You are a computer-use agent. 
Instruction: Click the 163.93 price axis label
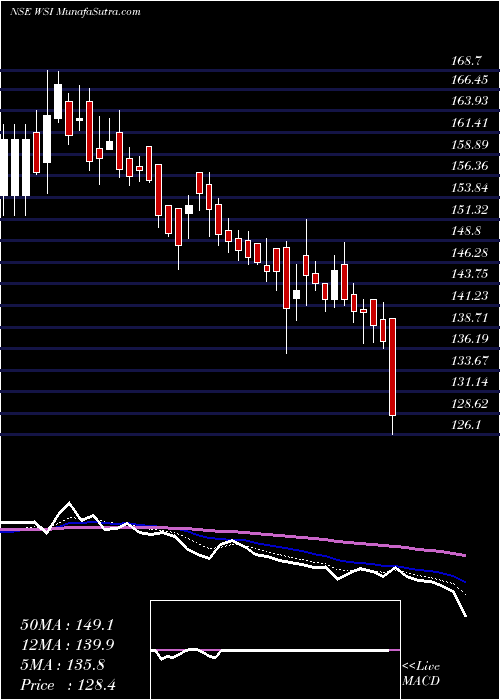[470, 101]
